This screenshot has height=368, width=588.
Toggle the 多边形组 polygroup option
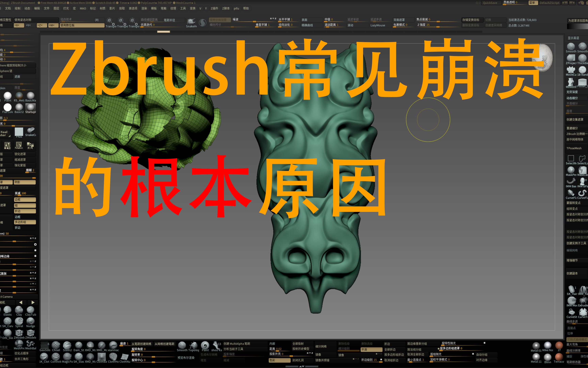(25, 222)
